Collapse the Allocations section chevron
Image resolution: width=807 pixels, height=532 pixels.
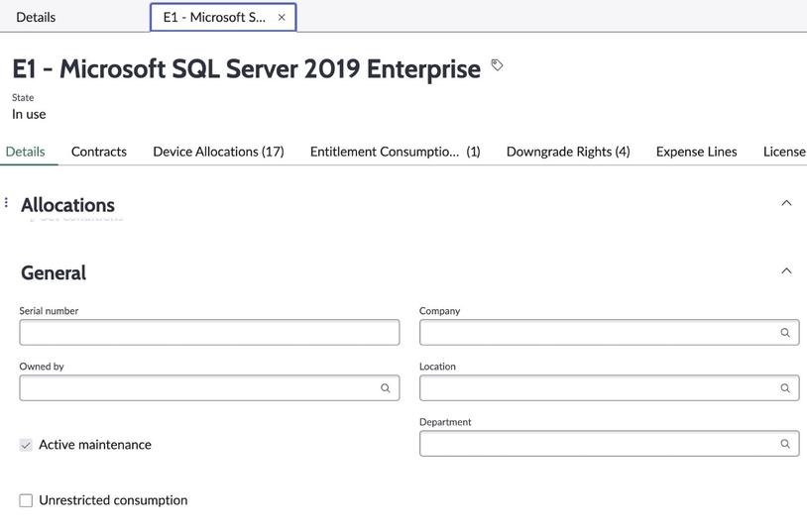786,203
